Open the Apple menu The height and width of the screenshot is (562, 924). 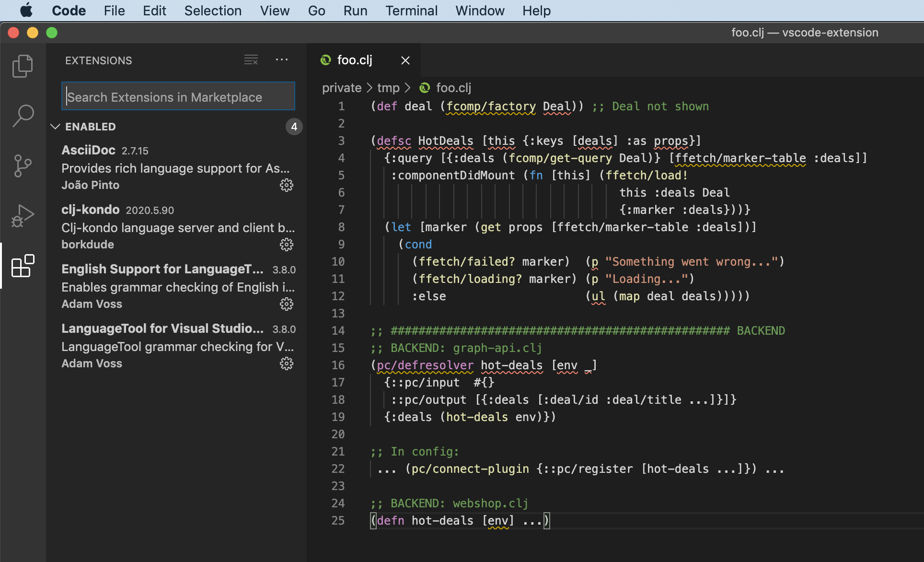26,10
